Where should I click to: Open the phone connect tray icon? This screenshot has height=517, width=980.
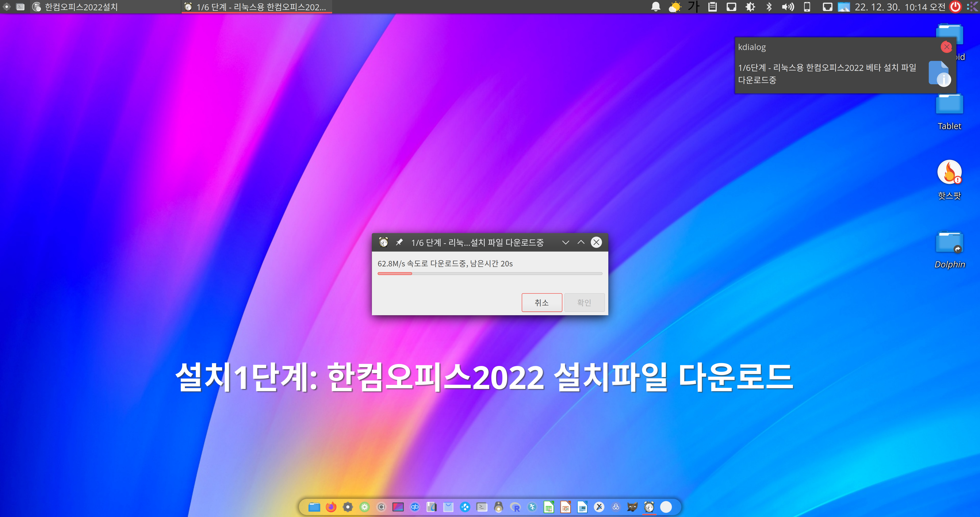click(x=807, y=7)
